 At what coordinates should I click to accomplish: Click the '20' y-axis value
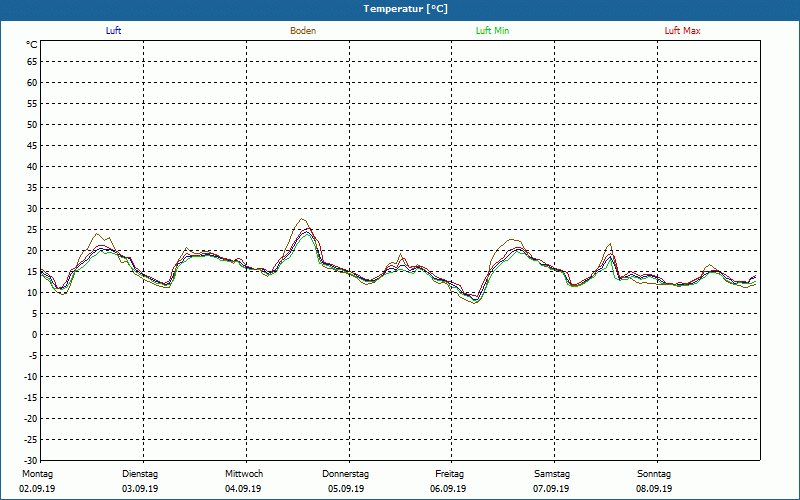32,251
